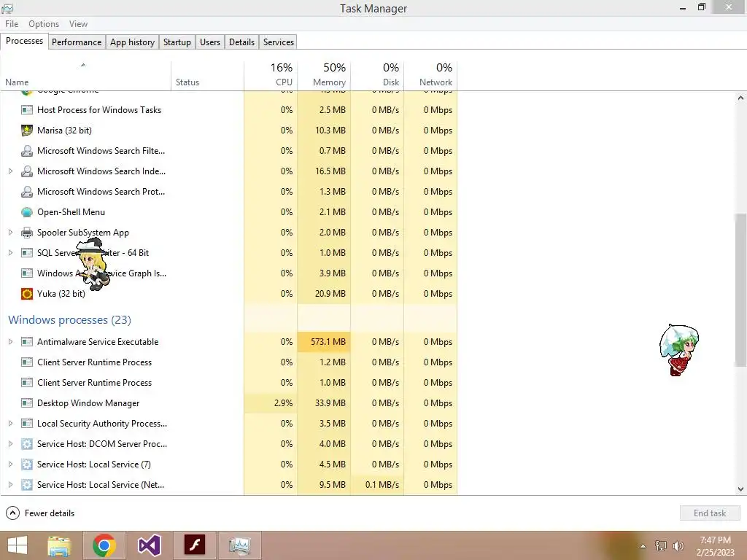Expand Service Host: DCOM Server Process row
The width and height of the screenshot is (747, 560).
[x=10, y=444]
